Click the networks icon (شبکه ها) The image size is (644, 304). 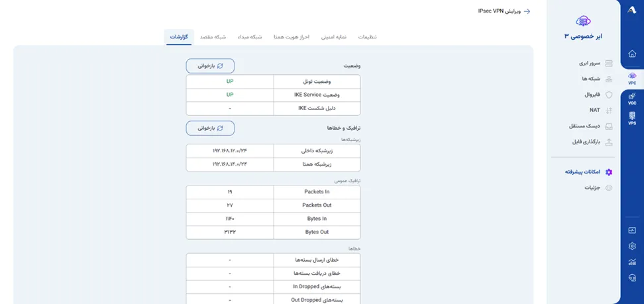[609, 79]
